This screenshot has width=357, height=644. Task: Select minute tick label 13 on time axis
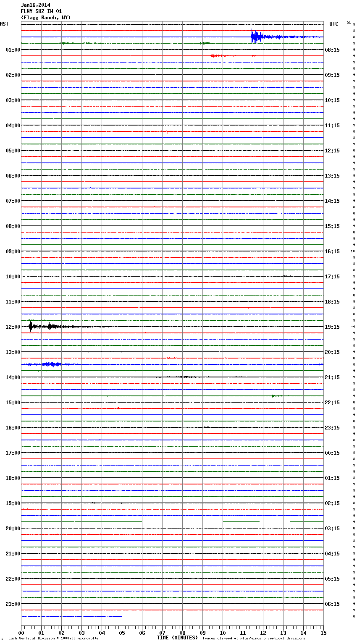point(283,633)
